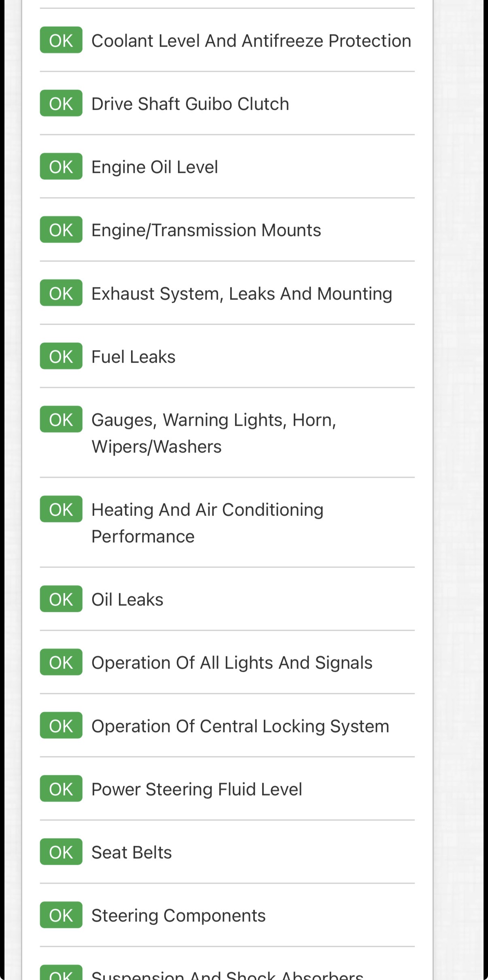Tap OK badge next to Drive Shaft Guibo Clutch
Viewport: 488px width, 980px height.
click(61, 104)
